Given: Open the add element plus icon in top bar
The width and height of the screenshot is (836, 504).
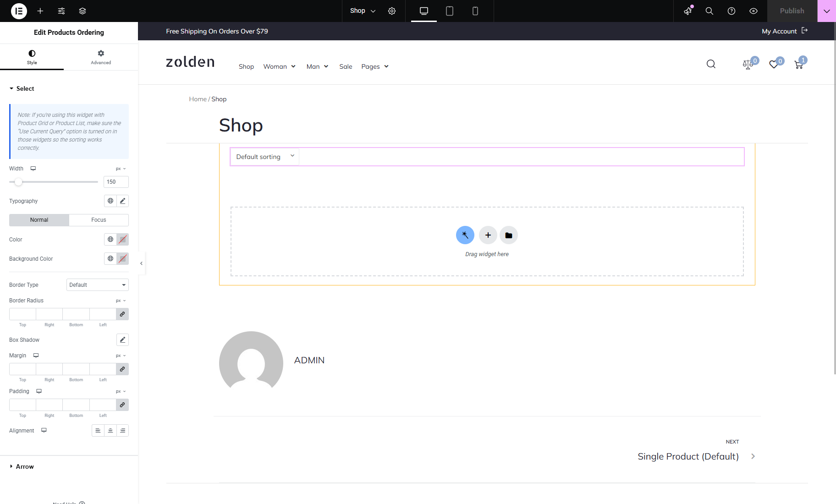Looking at the screenshot, I should [x=40, y=11].
